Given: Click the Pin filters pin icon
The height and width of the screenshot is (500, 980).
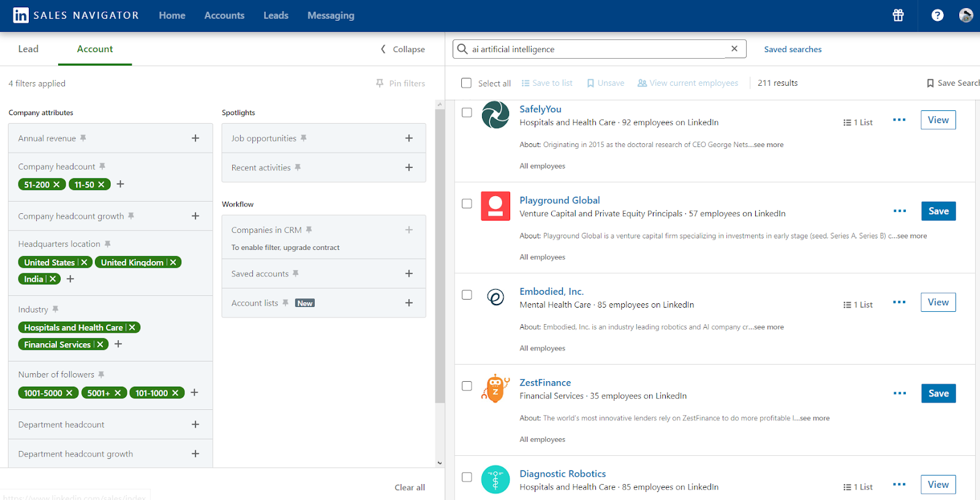Looking at the screenshot, I should point(380,83).
